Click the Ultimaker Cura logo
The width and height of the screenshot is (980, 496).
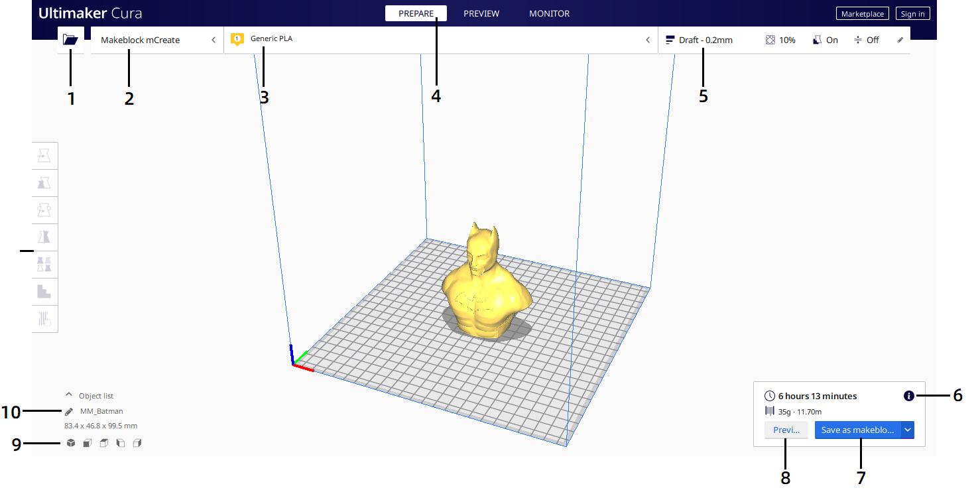(90, 13)
